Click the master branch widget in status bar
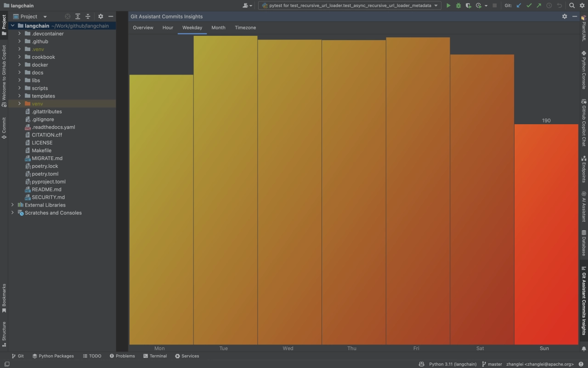 point(492,364)
